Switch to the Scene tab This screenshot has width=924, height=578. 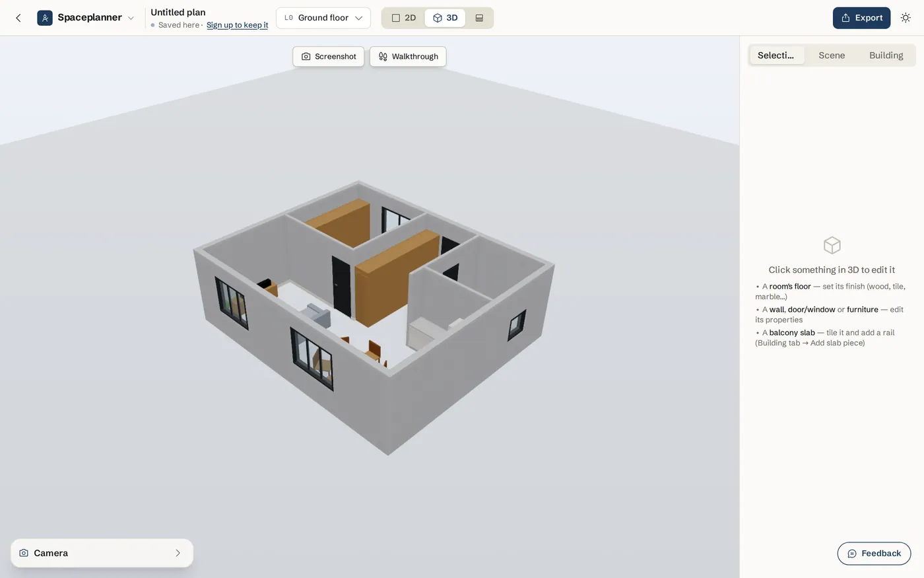click(x=832, y=55)
